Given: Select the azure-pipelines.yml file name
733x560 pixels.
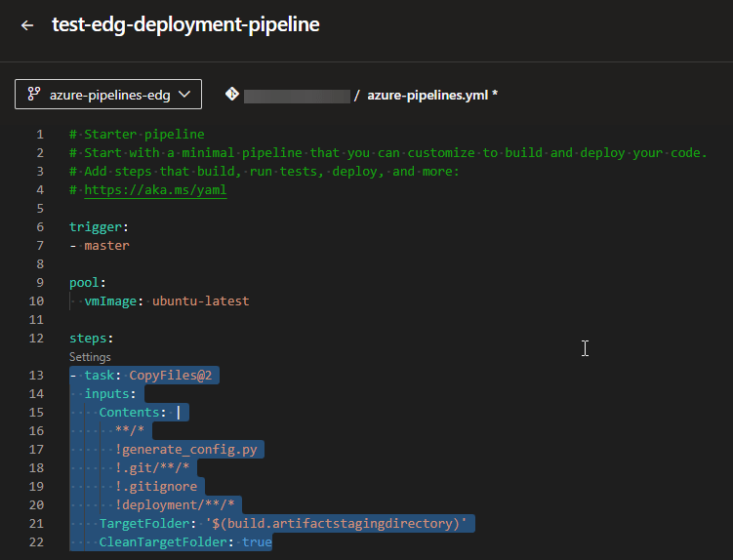Looking at the screenshot, I should pyautogui.click(x=428, y=96).
